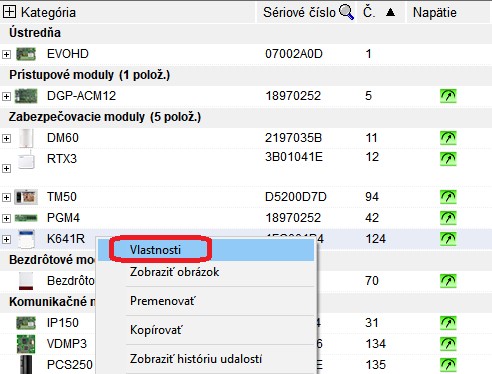Select the DM60 module name
This screenshot has width=492, height=374.
[x=63, y=138]
